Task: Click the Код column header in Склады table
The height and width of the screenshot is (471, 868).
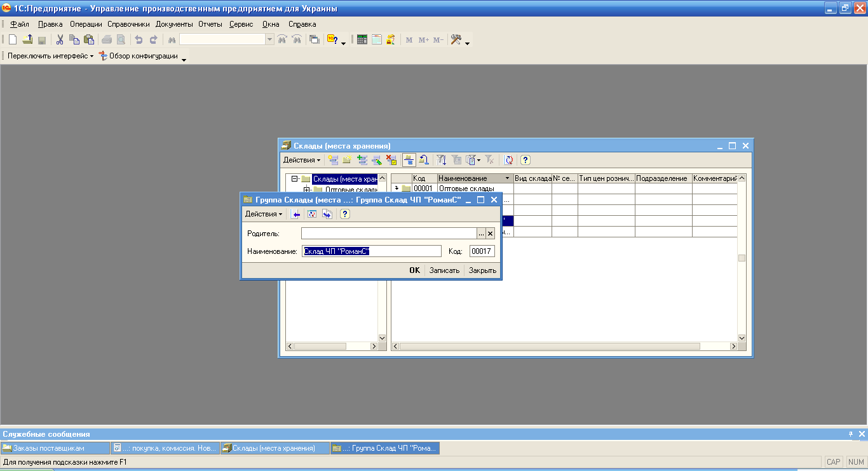Action: coord(424,178)
